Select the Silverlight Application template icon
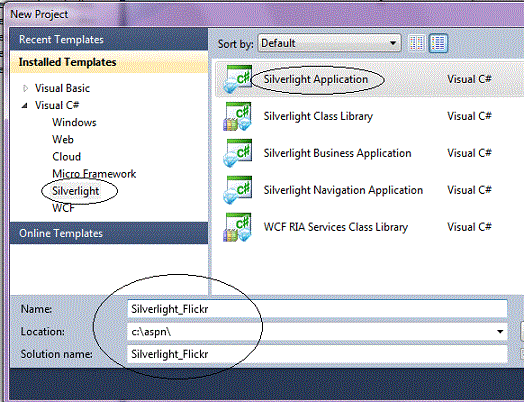 238,79
